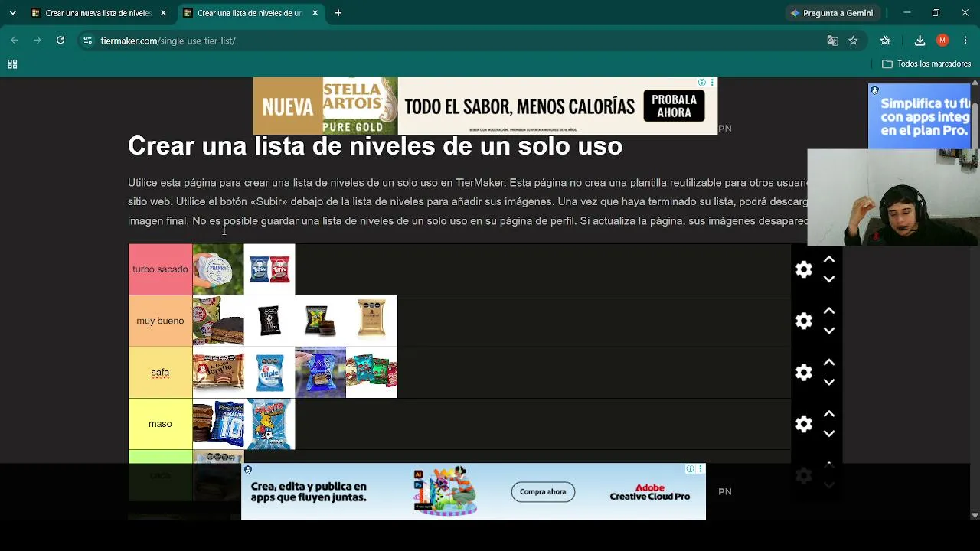Select the muy bueno tier label

coord(160,321)
